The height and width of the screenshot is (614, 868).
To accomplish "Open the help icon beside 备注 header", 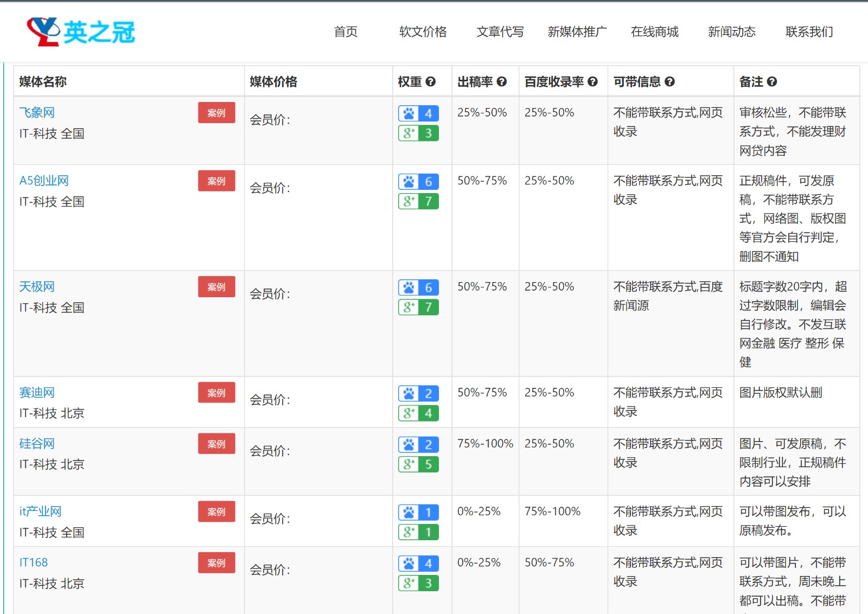I will pyautogui.click(x=772, y=81).
